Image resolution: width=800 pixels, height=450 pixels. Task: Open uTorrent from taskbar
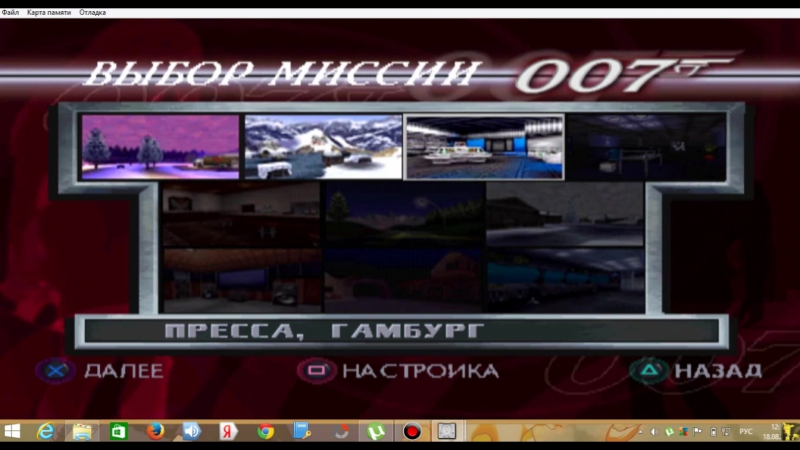pyautogui.click(x=376, y=432)
